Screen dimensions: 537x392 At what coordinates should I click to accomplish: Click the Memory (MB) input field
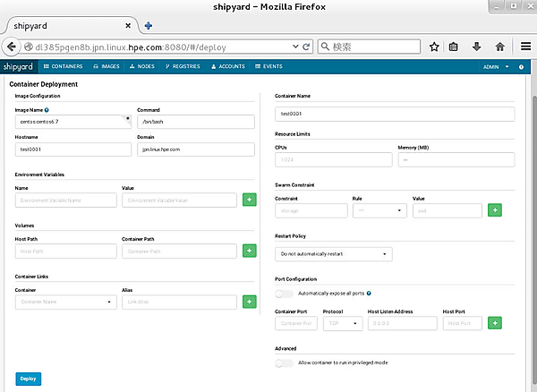[456, 159]
